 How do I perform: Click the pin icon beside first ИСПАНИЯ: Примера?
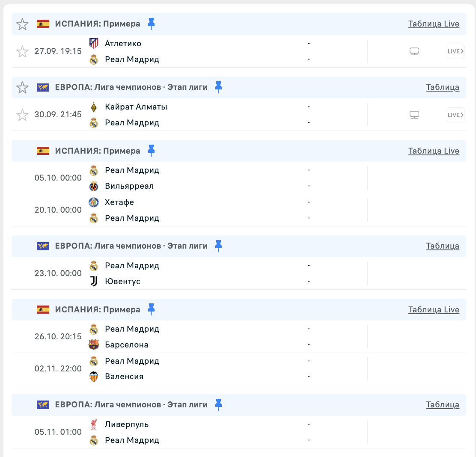[x=151, y=24]
